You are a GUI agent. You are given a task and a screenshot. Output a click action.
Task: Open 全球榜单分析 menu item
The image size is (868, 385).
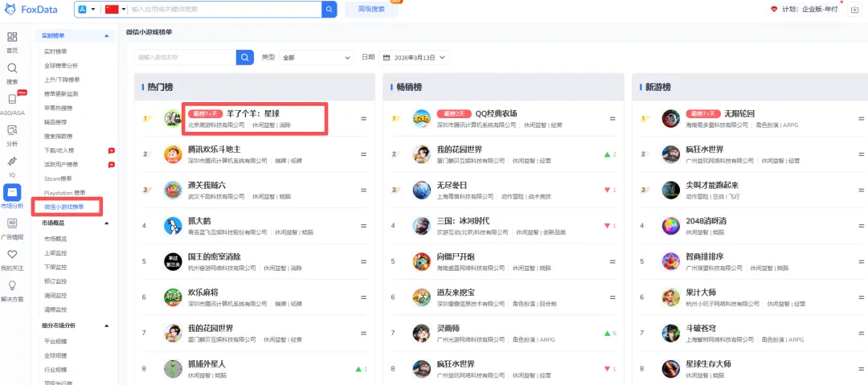click(x=61, y=65)
